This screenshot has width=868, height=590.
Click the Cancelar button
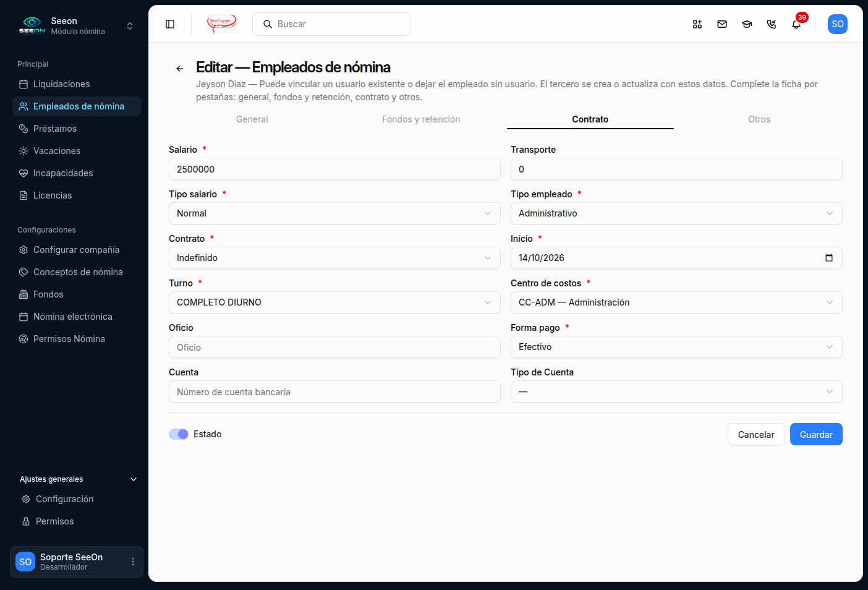click(x=756, y=434)
